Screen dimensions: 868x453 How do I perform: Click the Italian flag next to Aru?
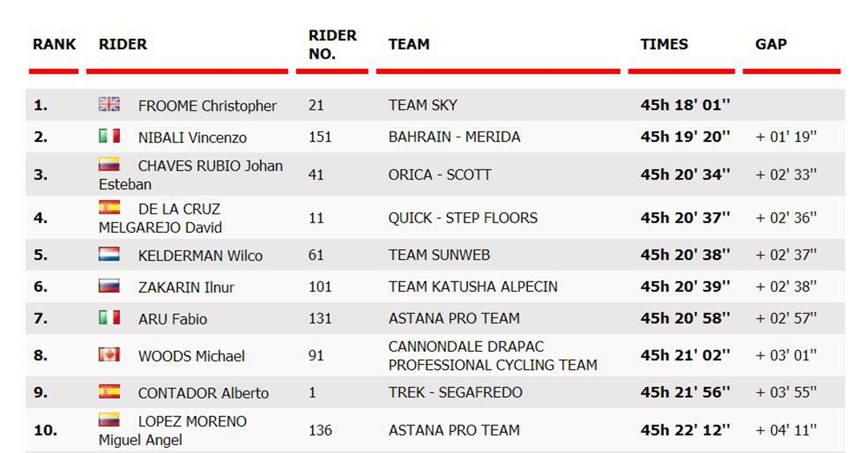coord(109,318)
